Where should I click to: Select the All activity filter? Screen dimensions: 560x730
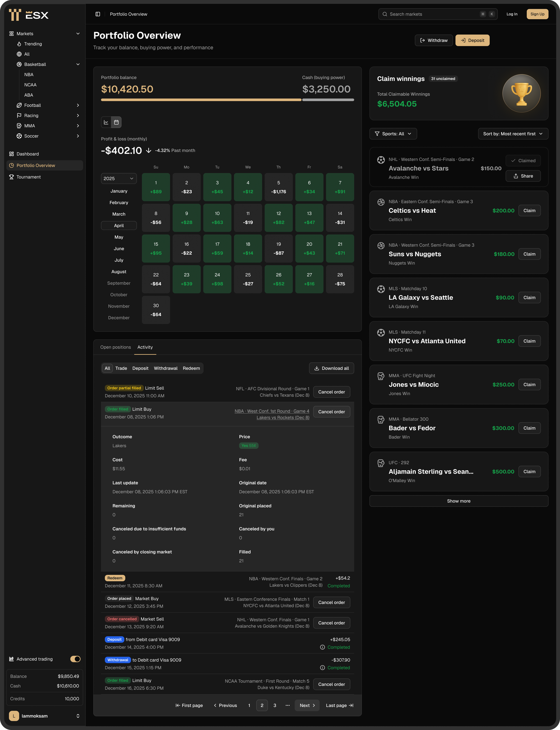coord(107,368)
